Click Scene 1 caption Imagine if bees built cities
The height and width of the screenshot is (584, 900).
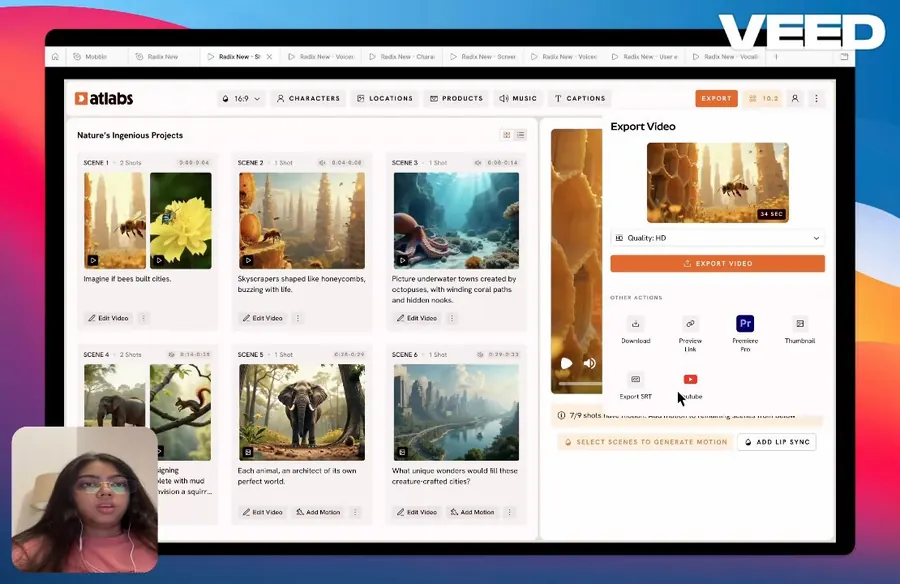pyautogui.click(x=127, y=279)
